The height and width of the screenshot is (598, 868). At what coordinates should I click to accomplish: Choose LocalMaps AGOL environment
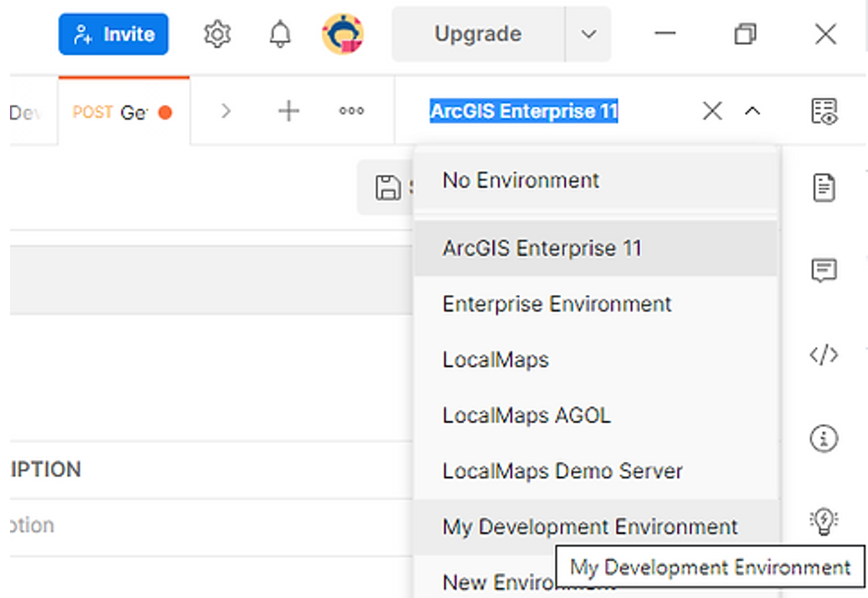pos(595,415)
